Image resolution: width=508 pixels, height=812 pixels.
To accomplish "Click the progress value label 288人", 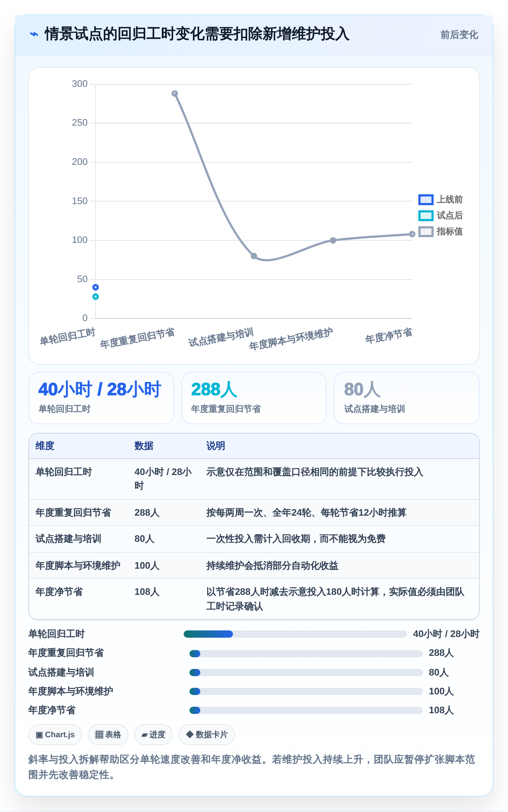I will pos(441,653).
